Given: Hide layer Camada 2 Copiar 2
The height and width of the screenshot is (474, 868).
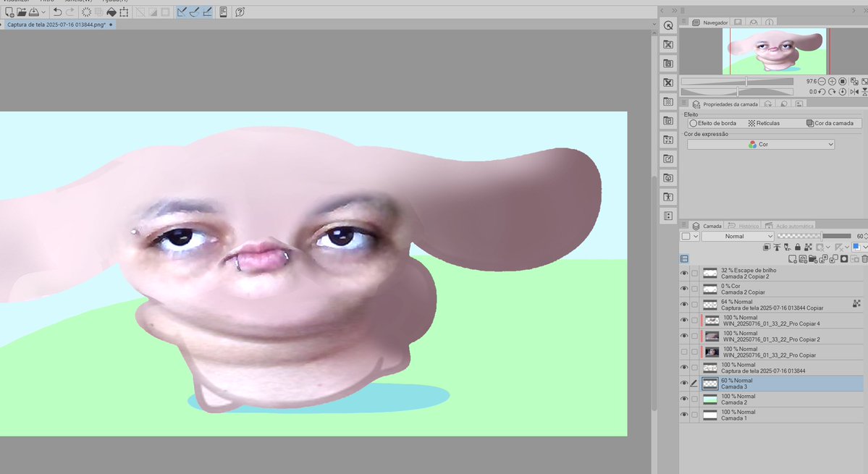Looking at the screenshot, I should pyautogui.click(x=684, y=274).
